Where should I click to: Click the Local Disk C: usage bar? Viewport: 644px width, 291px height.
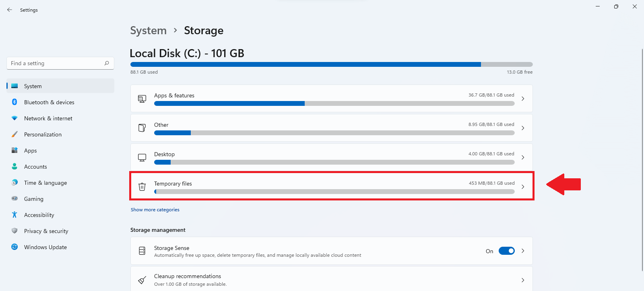[331, 64]
